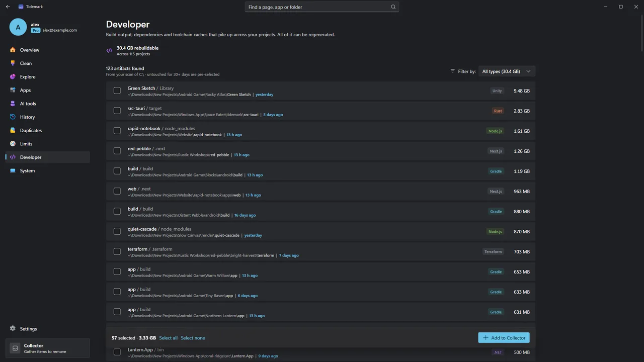Tick the Northern Lantern app build checkbox

coord(117,312)
